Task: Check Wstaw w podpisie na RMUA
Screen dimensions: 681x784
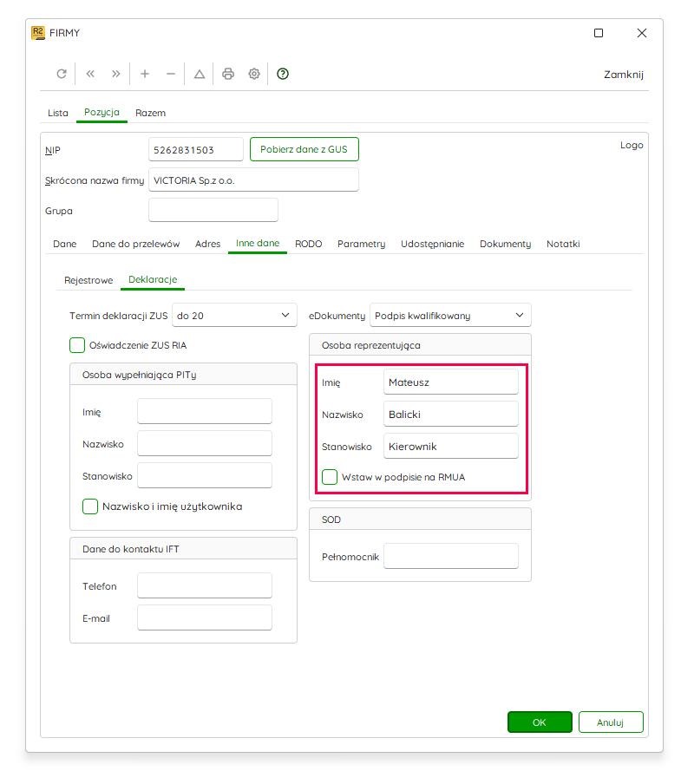Action: click(330, 477)
